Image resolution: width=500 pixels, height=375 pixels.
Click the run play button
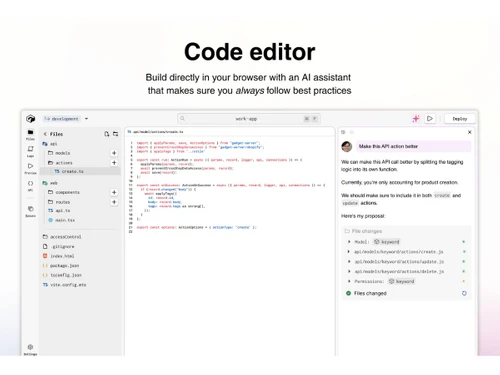click(x=430, y=119)
